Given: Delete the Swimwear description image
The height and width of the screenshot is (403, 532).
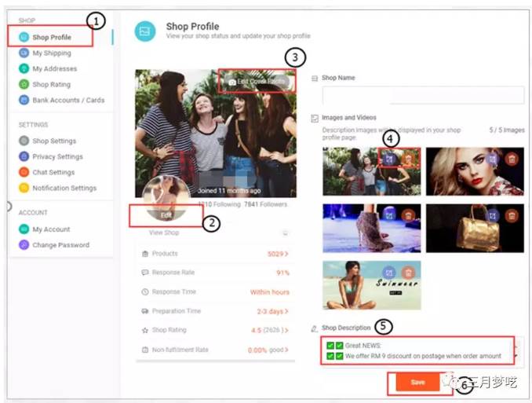Looking at the screenshot, I should point(408,273).
